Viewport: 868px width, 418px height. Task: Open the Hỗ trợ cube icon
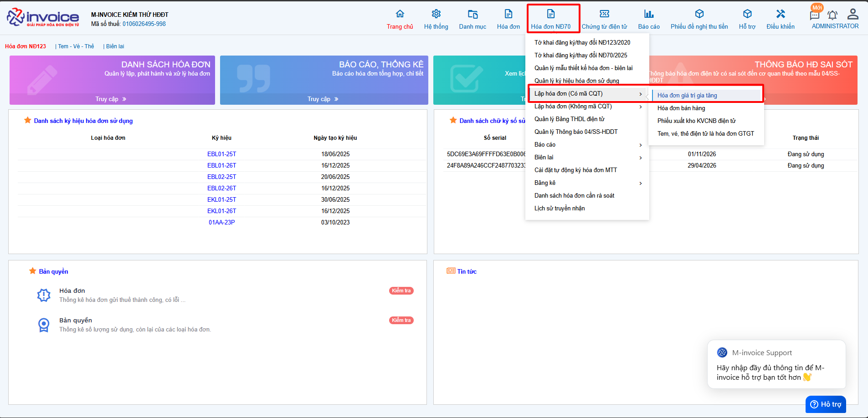pyautogui.click(x=747, y=14)
